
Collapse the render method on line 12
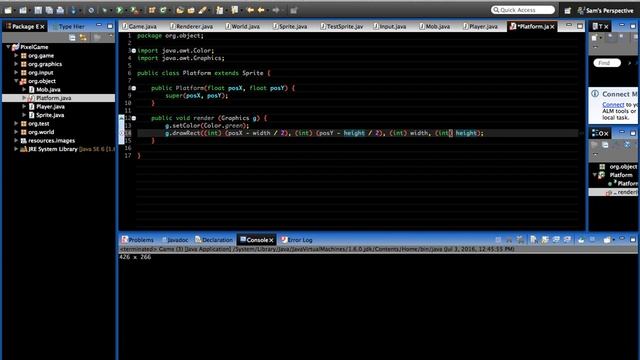point(134,118)
